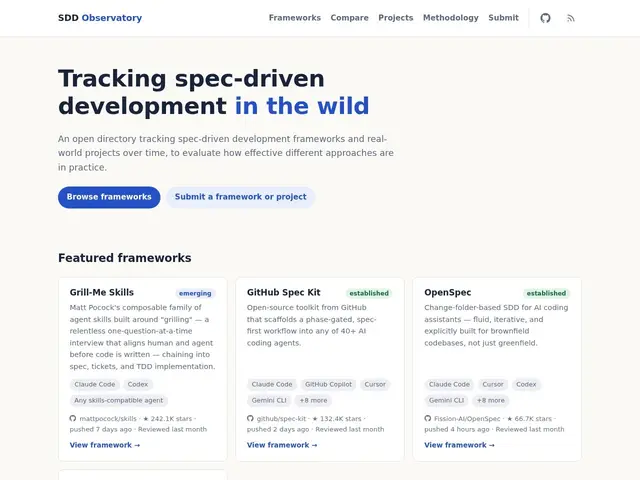Screen dimensions: 640x480
Task: Select Cursor tag in GitHub Spec Kit card
Action: click(375, 384)
